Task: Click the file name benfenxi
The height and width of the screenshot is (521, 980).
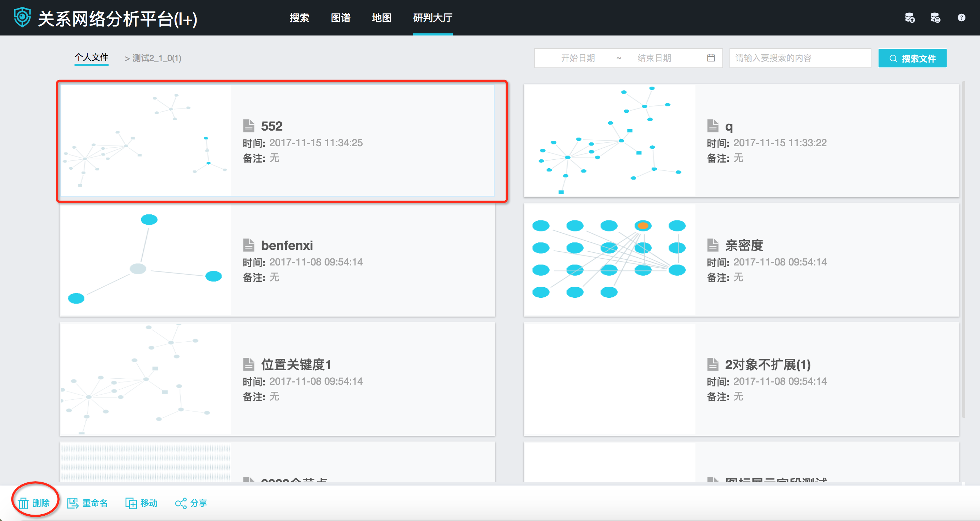Action: click(x=287, y=246)
